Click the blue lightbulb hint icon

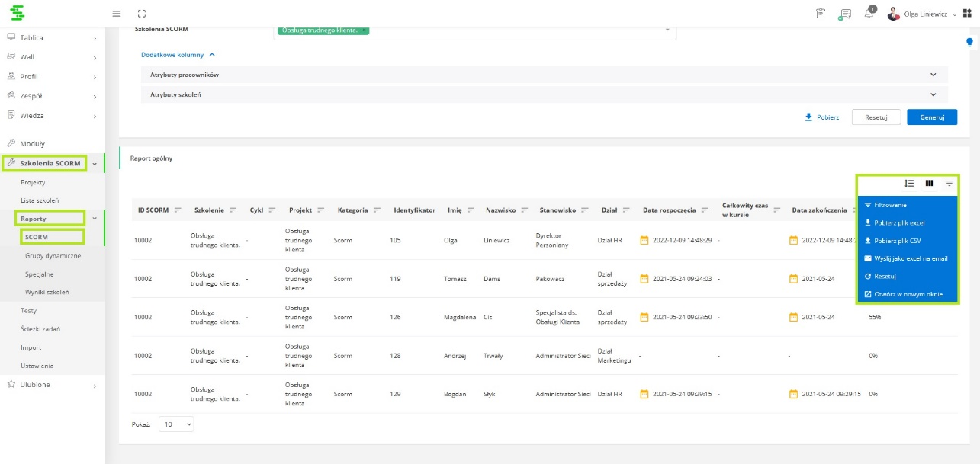(970, 43)
